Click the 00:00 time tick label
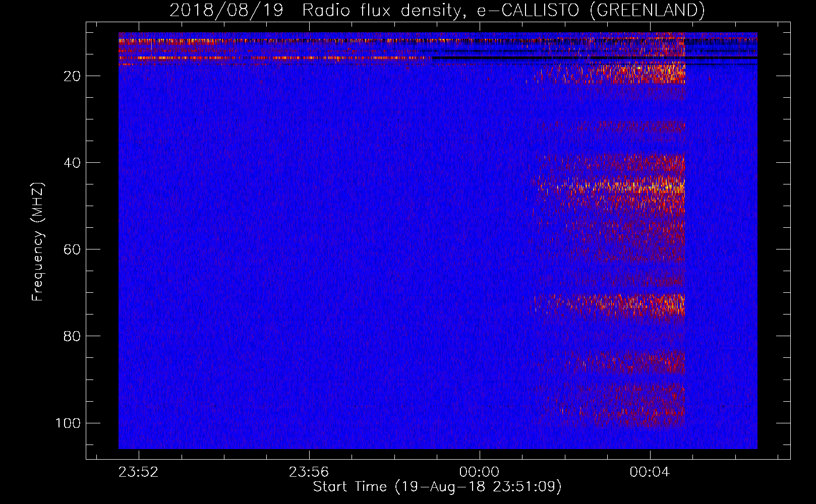This screenshot has width=816, height=504. [480, 472]
